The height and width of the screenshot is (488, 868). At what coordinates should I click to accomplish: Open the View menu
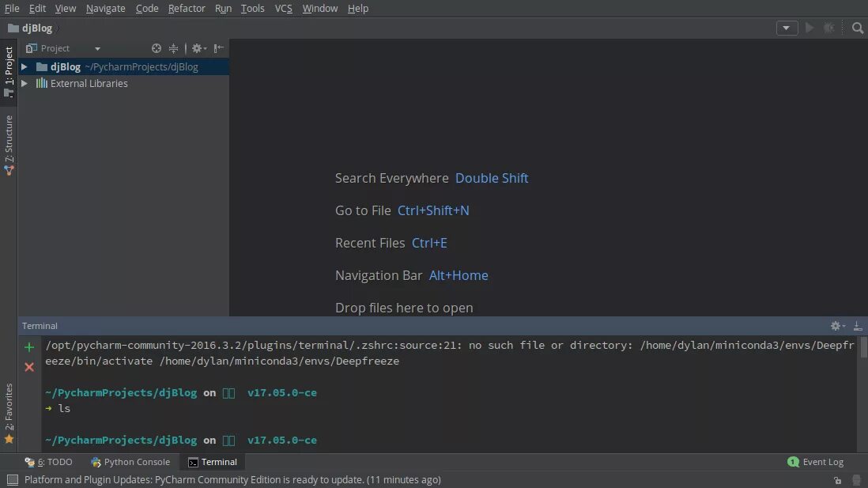[66, 9]
